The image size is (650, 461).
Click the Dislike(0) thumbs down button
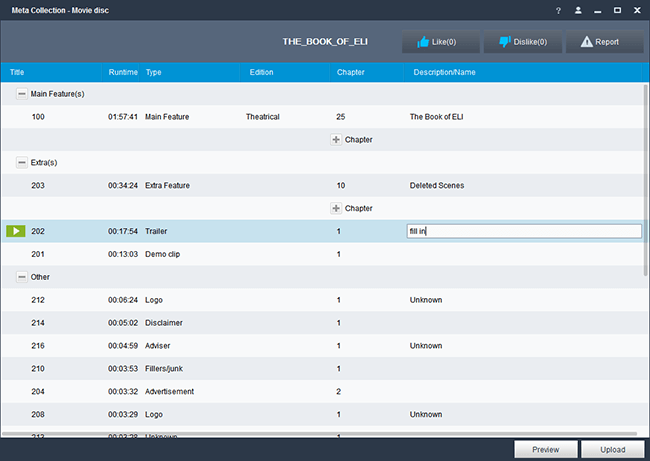522,41
